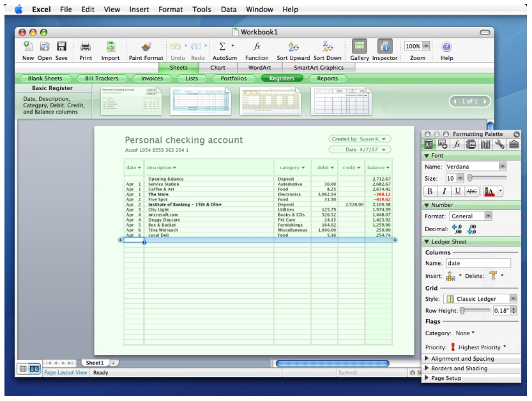Image resolution: width=532 pixels, height=401 pixels.
Task: Click the Paint Format brush icon
Action: 145,47
